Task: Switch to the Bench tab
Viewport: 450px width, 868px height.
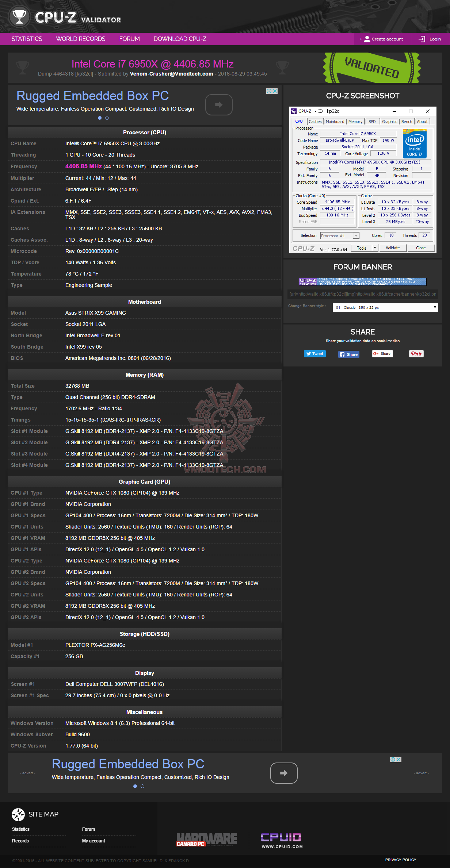Action: [x=407, y=122]
